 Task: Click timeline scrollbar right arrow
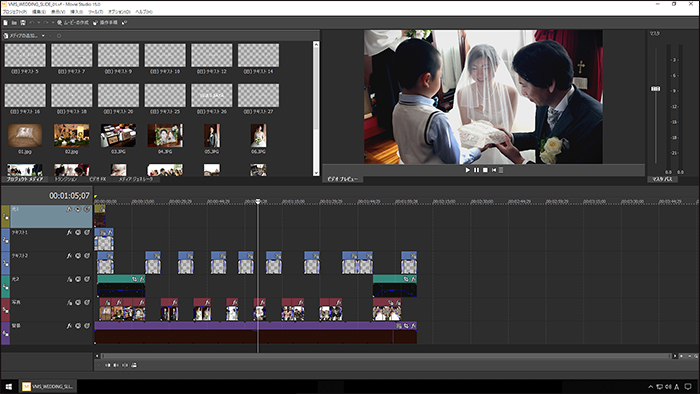[675, 356]
